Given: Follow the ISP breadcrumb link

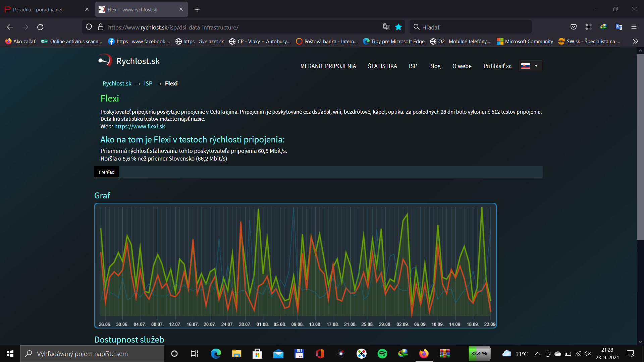Looking at the screenshot, I should point(148,83).
